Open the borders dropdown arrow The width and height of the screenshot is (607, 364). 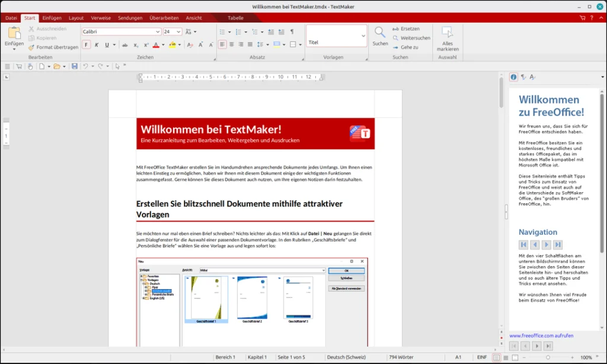click(x=300, y=44)
